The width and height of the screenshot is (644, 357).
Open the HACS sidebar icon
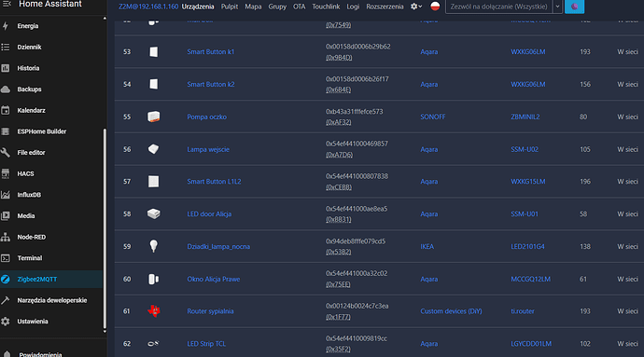point(6,173)
